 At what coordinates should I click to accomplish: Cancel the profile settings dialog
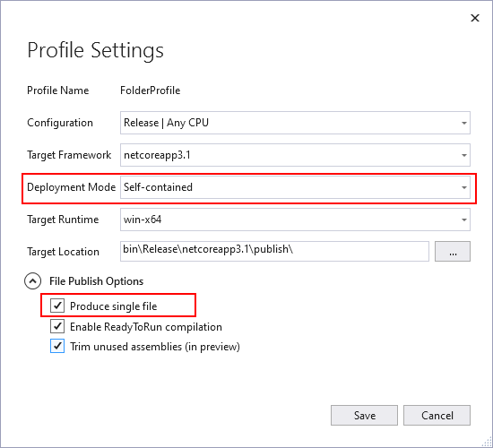437,416
